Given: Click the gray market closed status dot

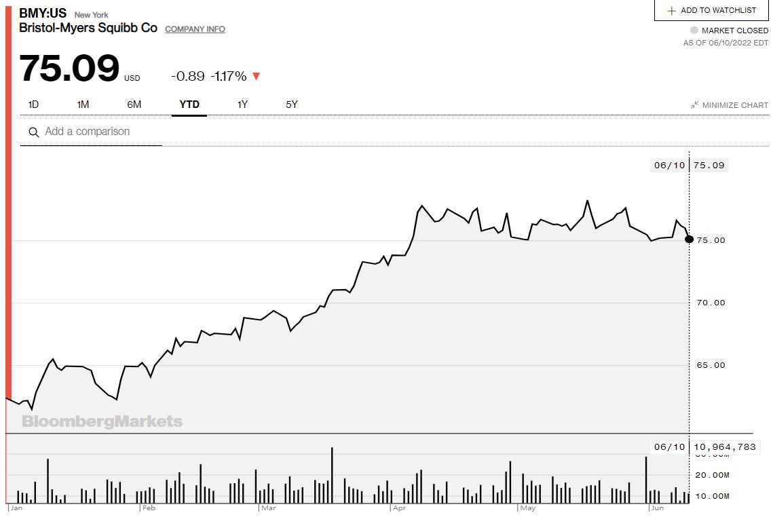Looking at the screenshot, I should (x=694, y=31).
